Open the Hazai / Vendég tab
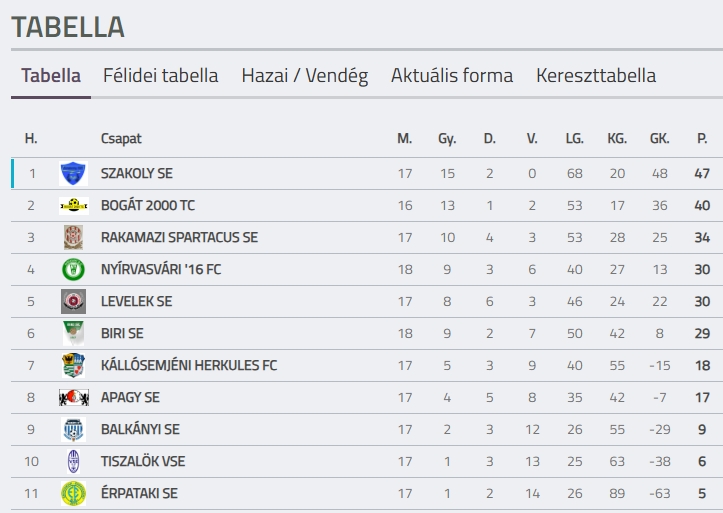723x513 pixels. (x=304, y=76)
